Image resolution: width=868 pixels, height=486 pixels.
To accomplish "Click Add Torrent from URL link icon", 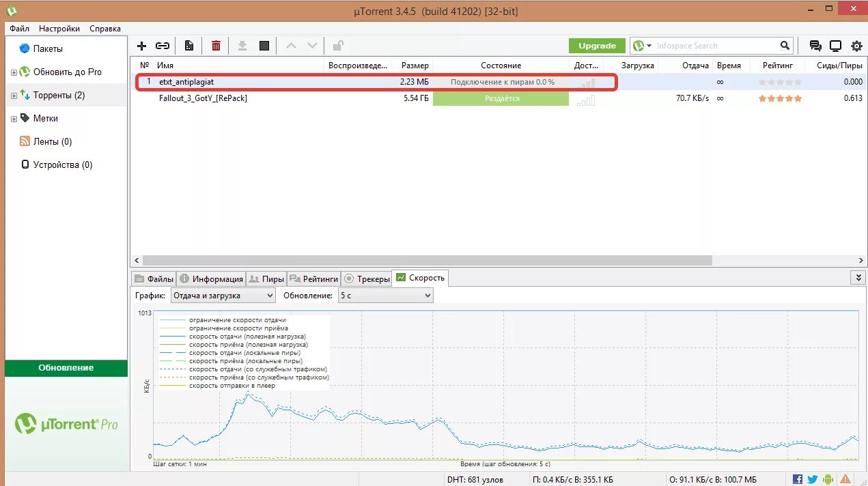I will (163, 46).
